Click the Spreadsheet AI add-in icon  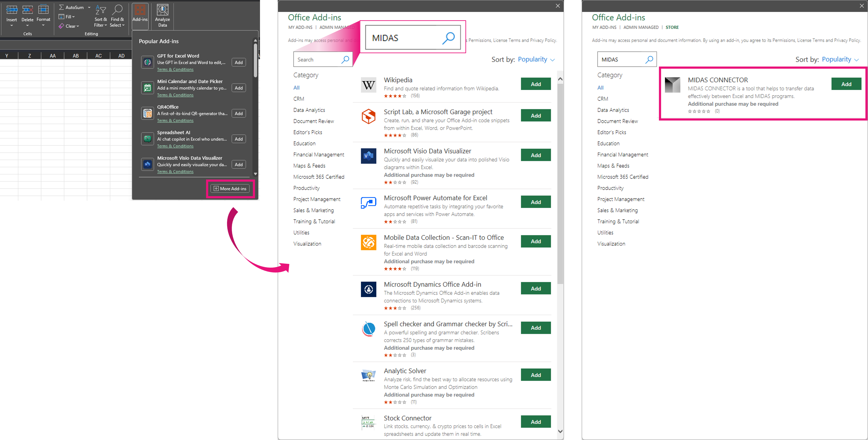[x=147, y=139]
